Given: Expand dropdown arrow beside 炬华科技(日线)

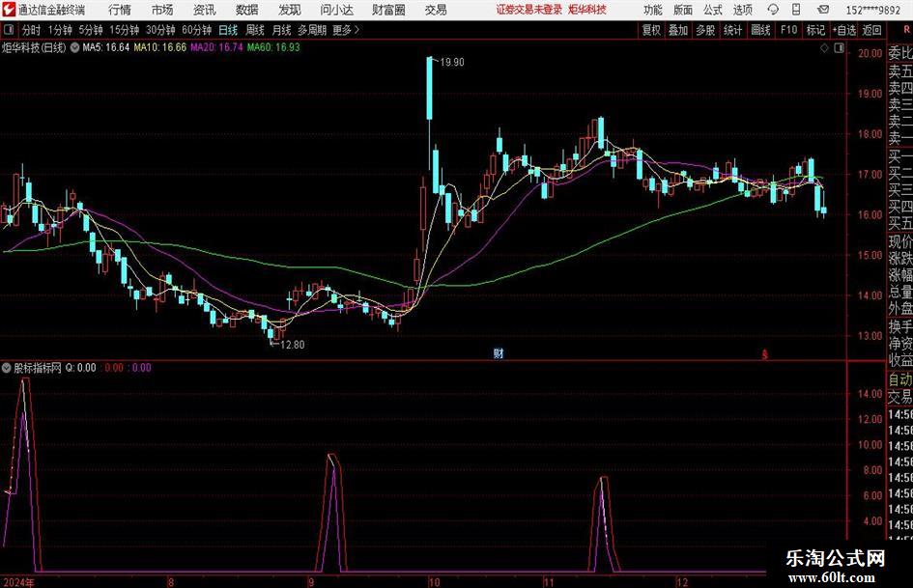Looking at the screenshot, I should 74,47.
